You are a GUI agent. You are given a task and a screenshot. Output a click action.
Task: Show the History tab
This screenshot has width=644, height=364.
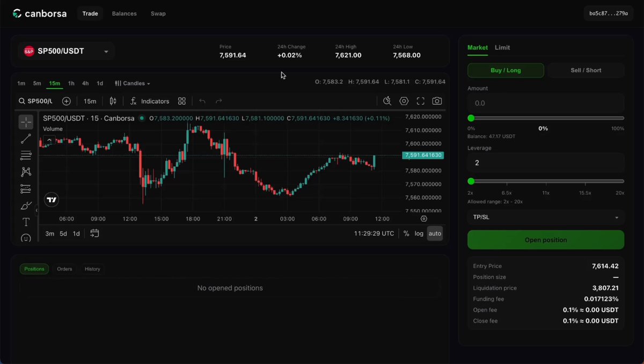92,269
